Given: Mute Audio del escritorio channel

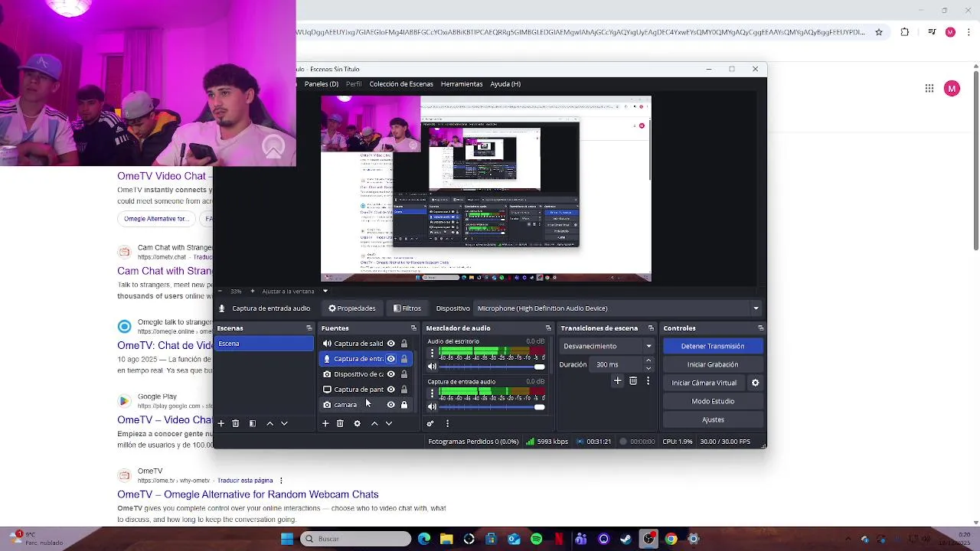Looking at the screenshot, I should (x=432, y=367).
